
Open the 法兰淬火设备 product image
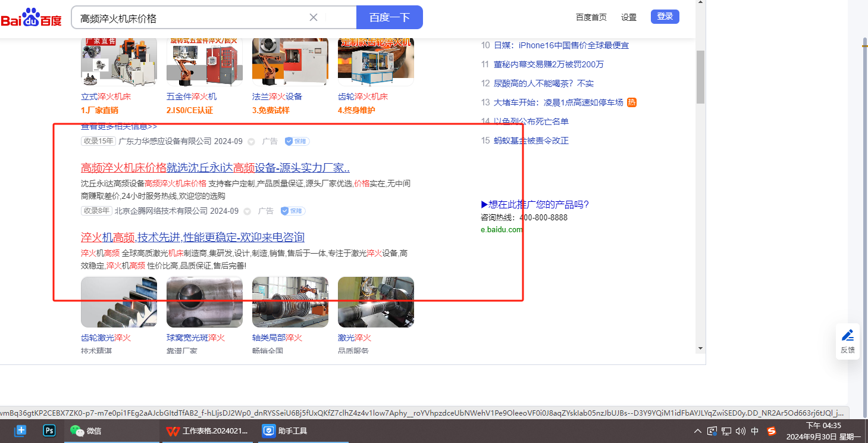coord(290,61)
